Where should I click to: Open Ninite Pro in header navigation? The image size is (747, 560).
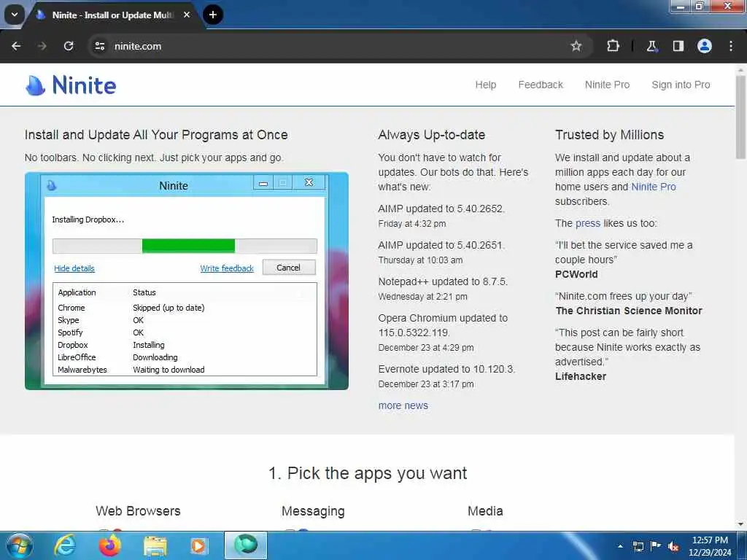click(607, 85)
